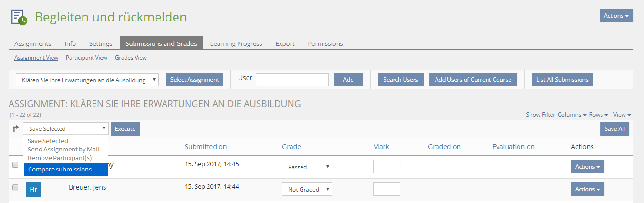
Task: Click the Mark field for Breuer, Jens
Action: tap(386, 189)
